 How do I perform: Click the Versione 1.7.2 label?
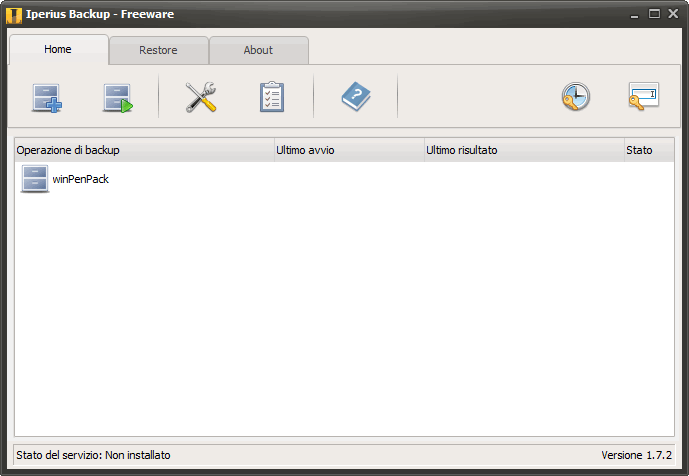(x=636, y=455)
